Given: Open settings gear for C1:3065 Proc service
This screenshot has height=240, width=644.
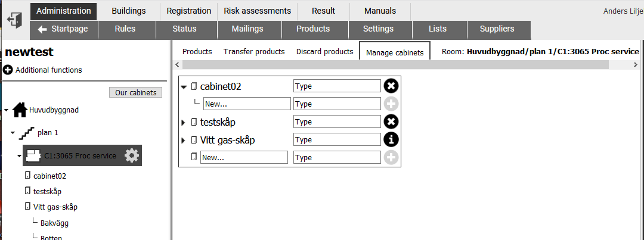Looking at the screenshot, I should [x=132, y=155].
